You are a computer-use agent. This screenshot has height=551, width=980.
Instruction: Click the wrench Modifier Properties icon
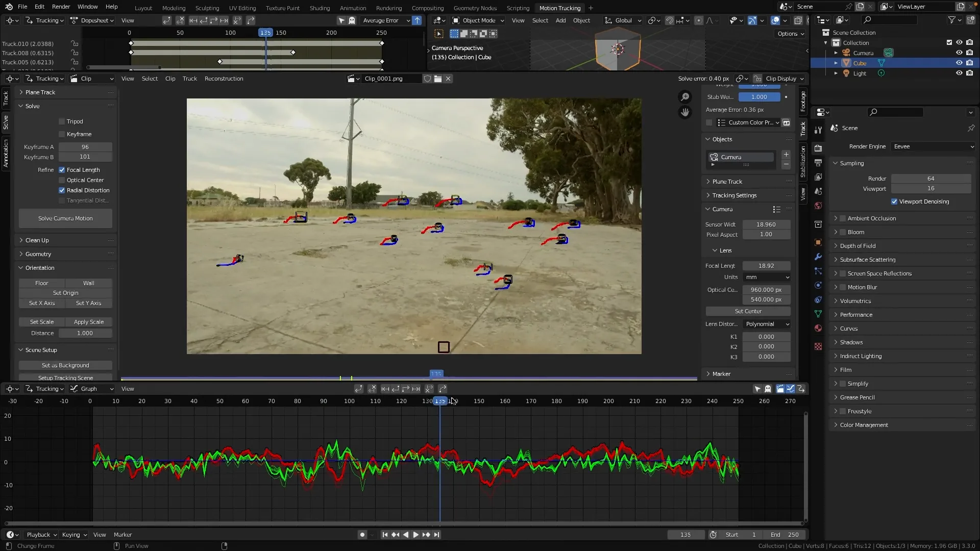tap(818, 256)
